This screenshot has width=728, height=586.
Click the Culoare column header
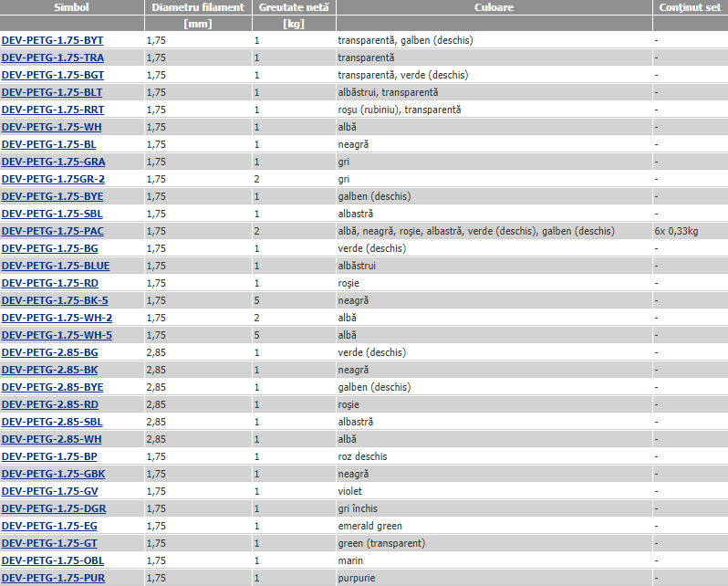[494, 7]
